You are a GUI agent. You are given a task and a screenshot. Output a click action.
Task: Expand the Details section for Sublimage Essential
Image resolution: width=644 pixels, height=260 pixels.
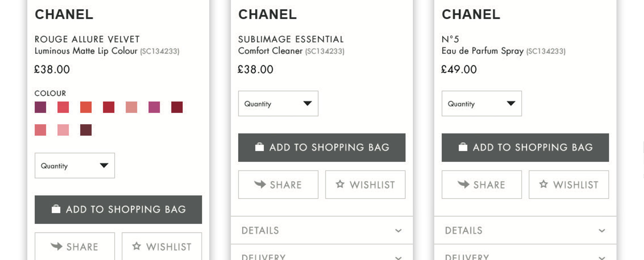point(322,230)
